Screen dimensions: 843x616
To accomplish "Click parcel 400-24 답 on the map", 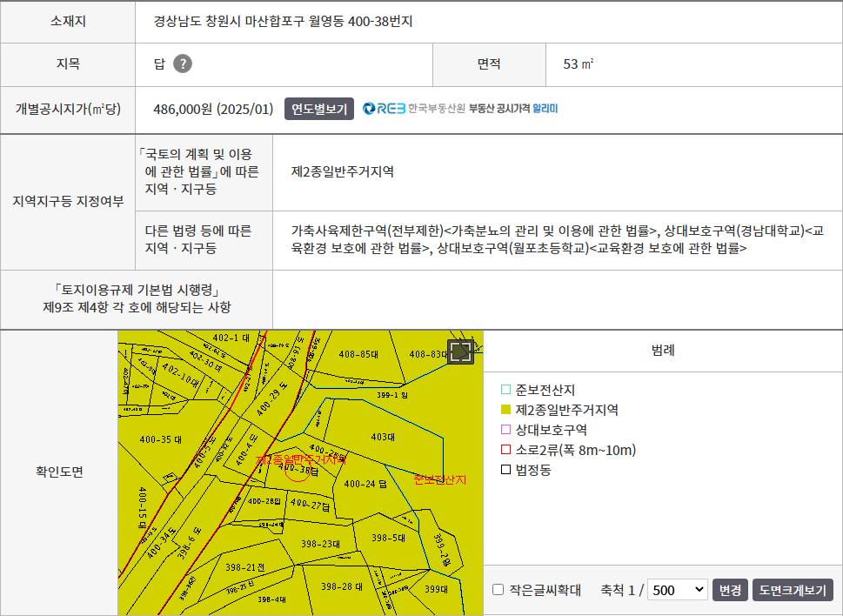I will (x=365, y=484).
